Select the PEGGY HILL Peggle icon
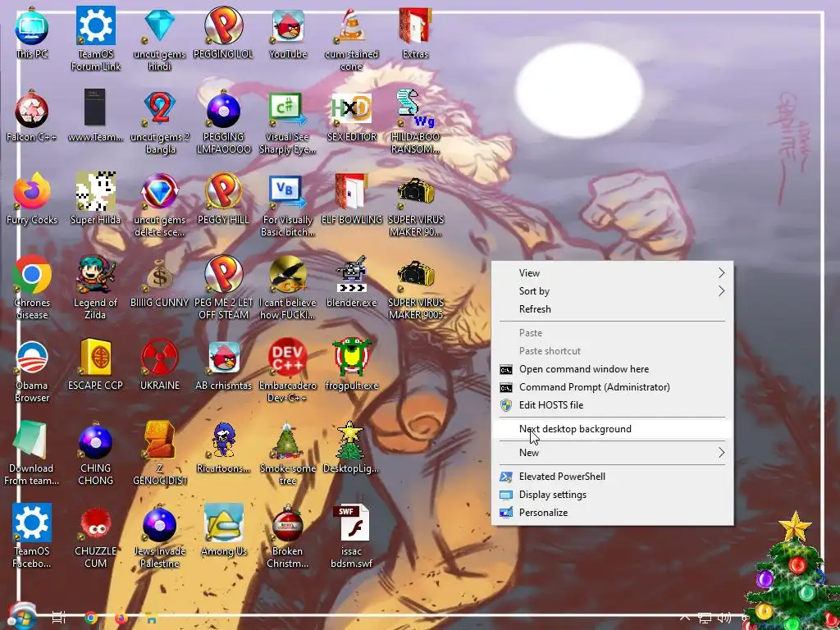This screenshot has width=840, height=630. point(223,199)
